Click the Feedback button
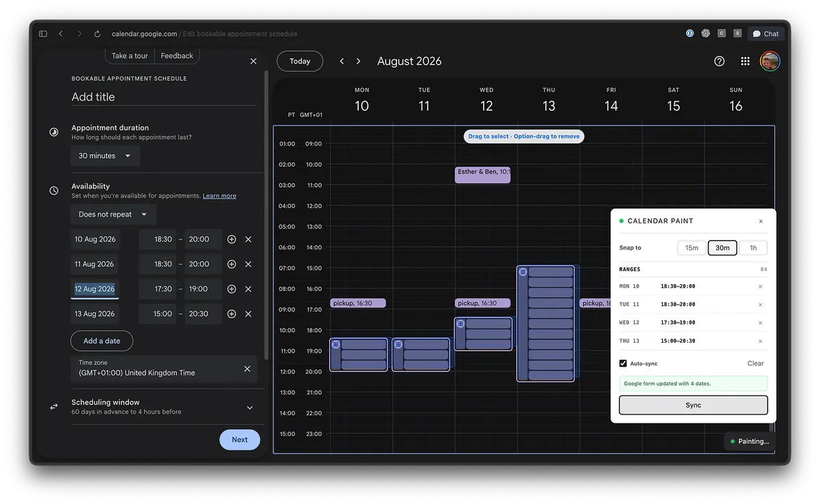Viewport: 820px width, 504px height. (x=177, y=56)
